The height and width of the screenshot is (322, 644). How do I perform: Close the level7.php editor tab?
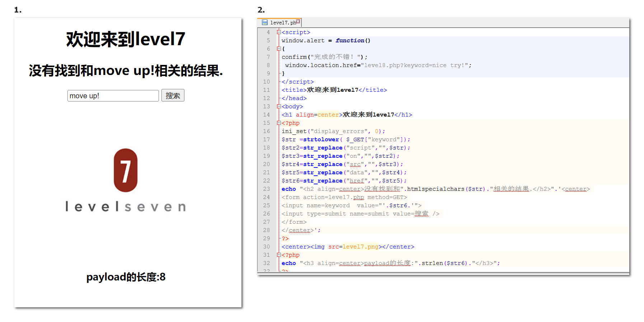tap(298, 22)
